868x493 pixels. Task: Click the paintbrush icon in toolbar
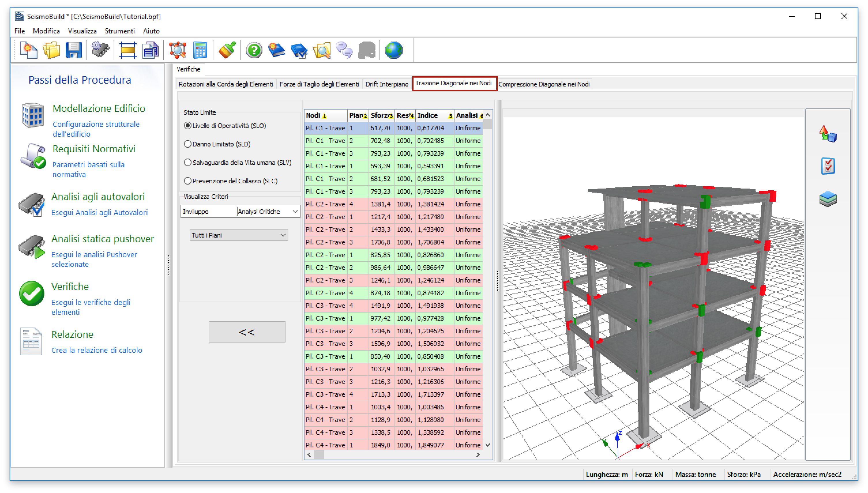(227, 50)
